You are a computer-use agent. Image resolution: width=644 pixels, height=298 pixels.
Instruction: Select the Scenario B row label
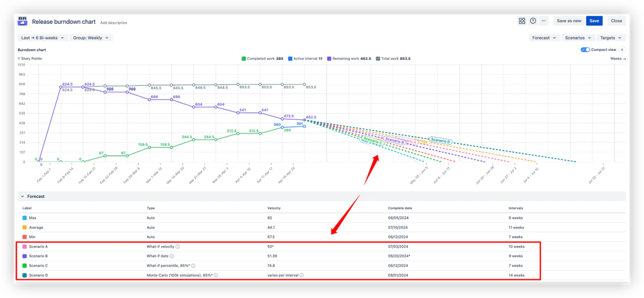(38, 256)
